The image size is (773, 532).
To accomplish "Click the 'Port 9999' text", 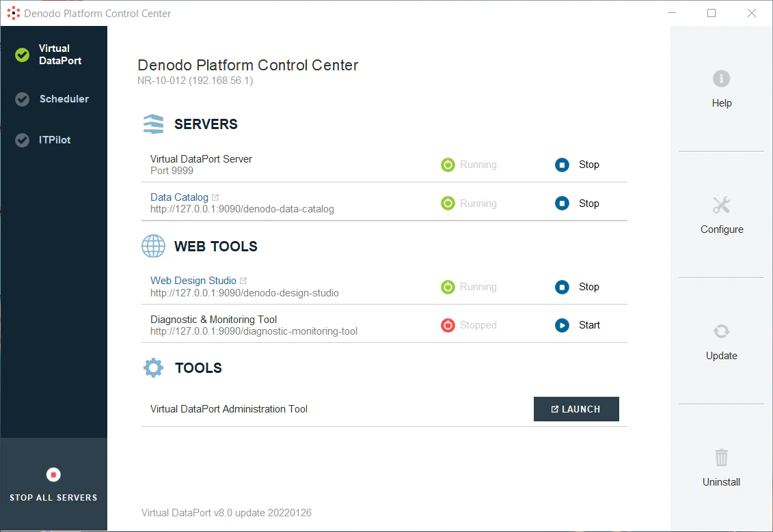I will (x=172, y=171).
